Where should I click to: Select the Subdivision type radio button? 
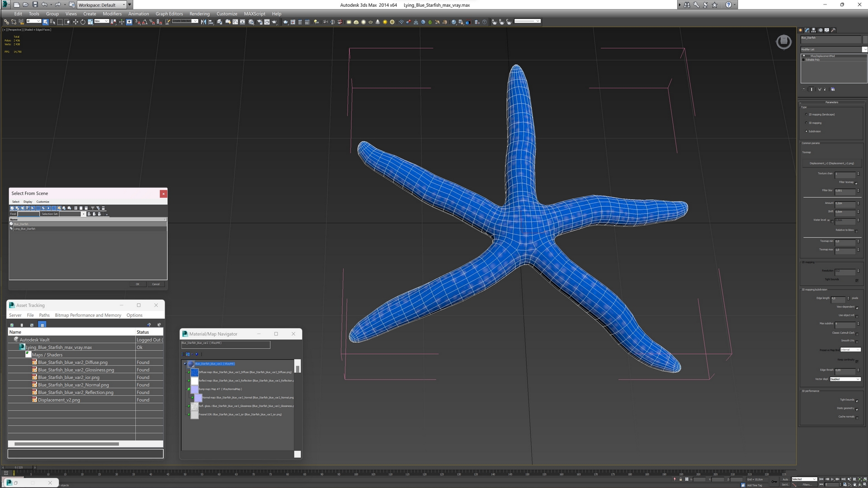tap(806, 131)
